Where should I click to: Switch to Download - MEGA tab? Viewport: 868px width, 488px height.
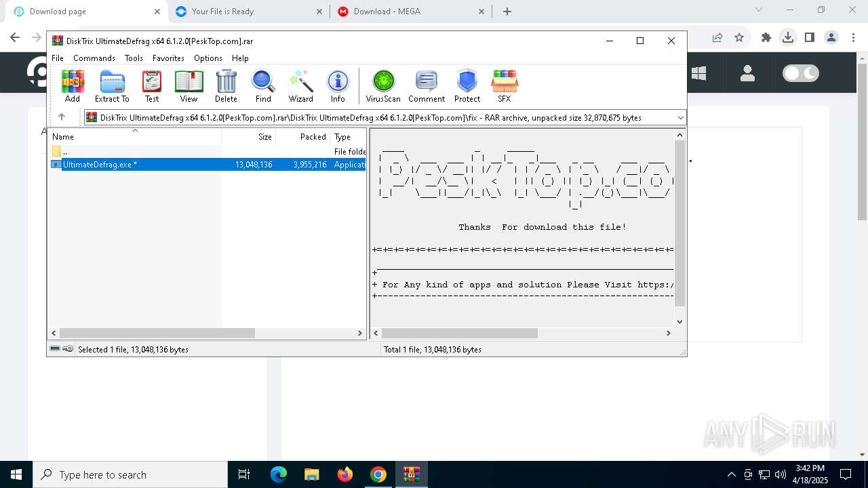point(410,12)
